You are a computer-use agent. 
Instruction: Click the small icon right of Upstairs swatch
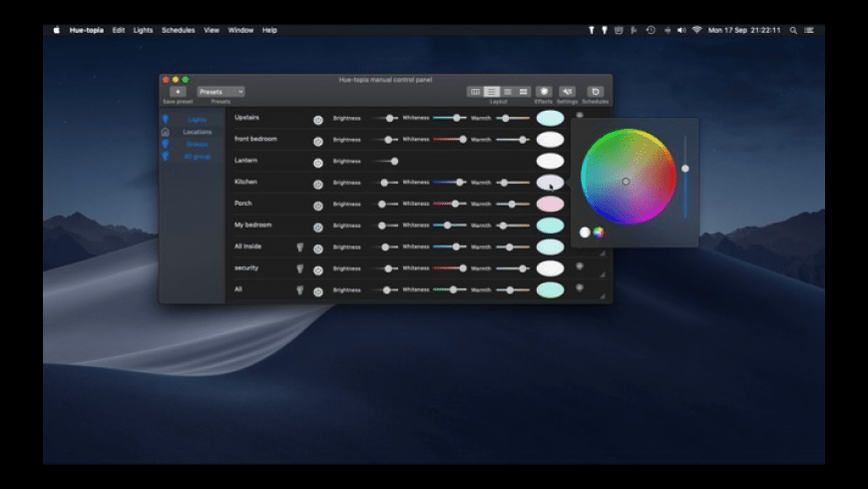click(x=580, y=116)
